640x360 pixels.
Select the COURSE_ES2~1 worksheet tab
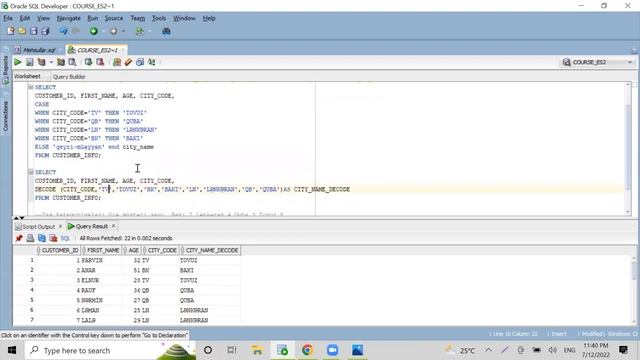click(97, 50)
